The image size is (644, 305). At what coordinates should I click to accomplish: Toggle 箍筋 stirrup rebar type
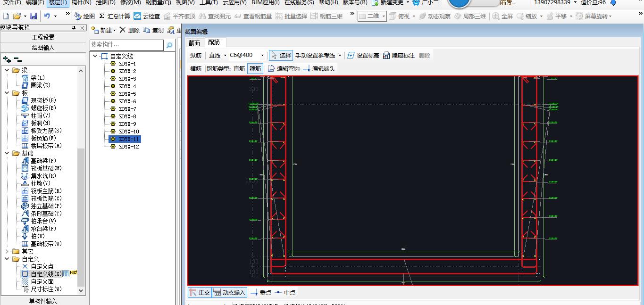[255, 68]
